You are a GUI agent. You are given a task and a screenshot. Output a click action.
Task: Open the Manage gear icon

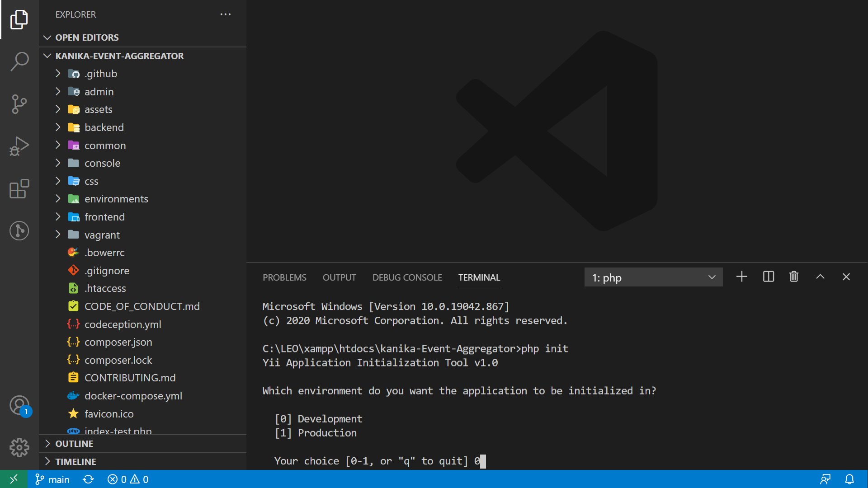pos(19,447)
